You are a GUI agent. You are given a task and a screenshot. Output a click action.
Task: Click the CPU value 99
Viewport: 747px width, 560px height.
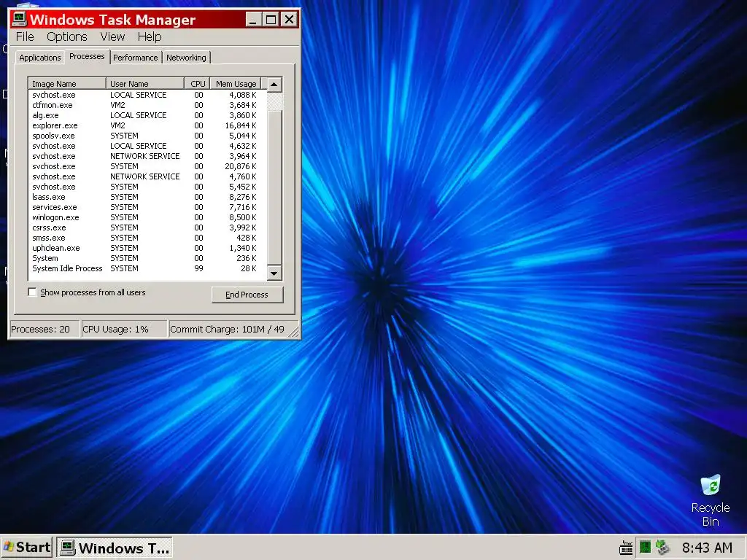pos(198,268)
